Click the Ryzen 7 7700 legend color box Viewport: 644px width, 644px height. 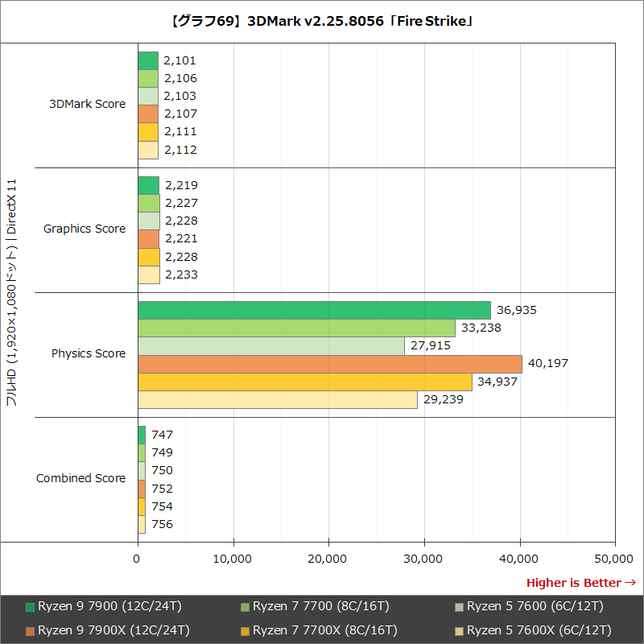tap(243, 606)
